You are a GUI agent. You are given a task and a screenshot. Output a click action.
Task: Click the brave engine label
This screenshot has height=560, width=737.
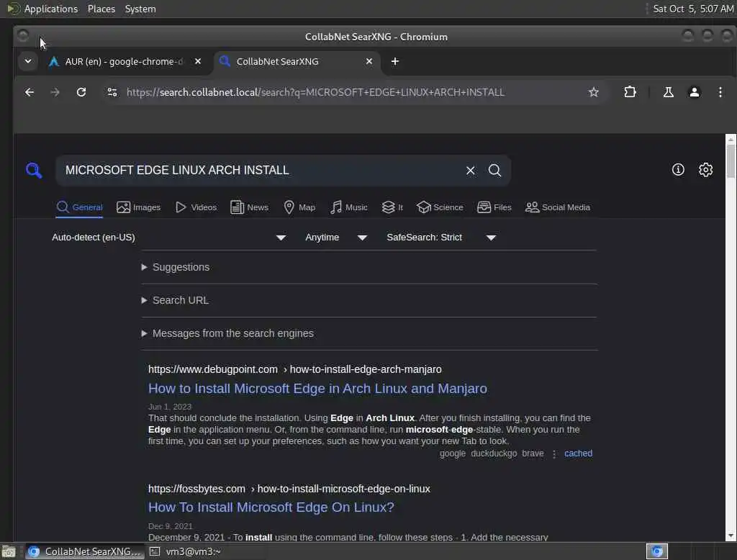pos(533,453)
